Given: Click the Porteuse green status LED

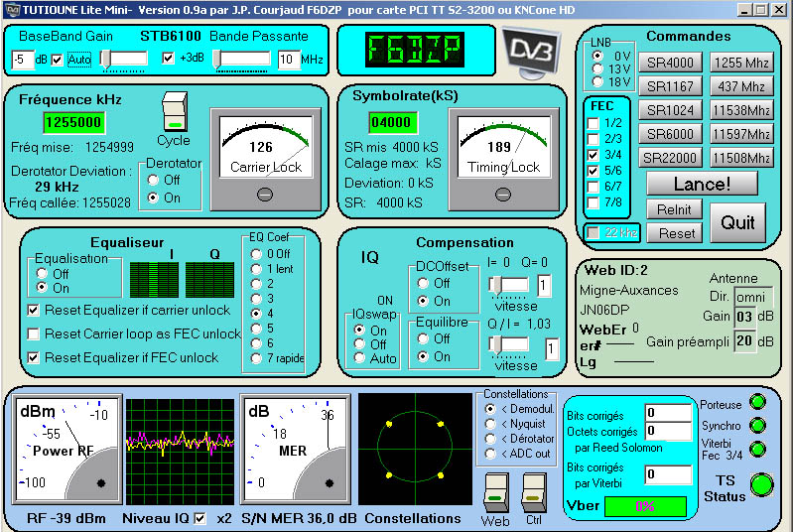Looking at the screenshot, I should click(757, 402).
